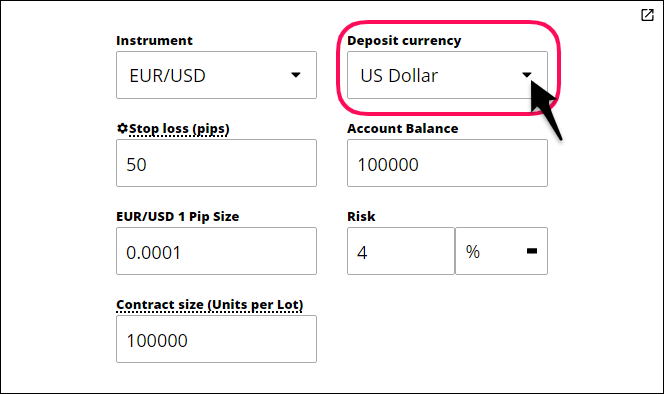Open calculator in new window icon

click(x=647, y=15)
